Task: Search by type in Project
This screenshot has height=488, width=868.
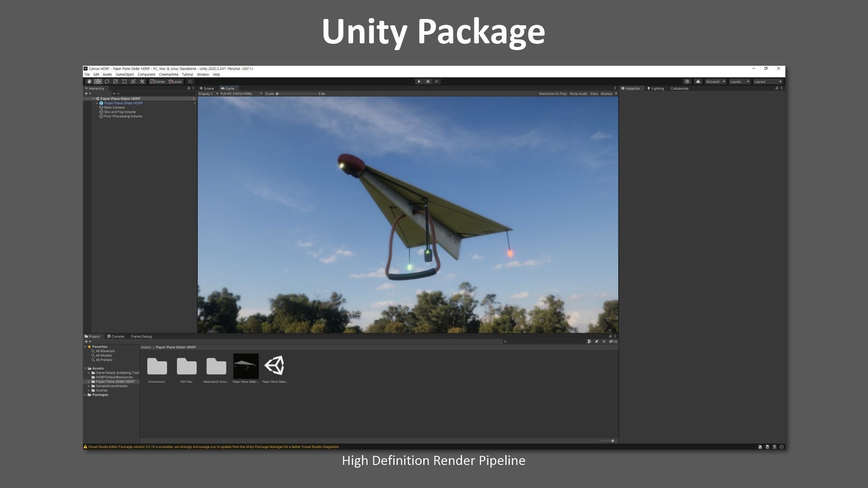Action: click(x=589, y=342)
